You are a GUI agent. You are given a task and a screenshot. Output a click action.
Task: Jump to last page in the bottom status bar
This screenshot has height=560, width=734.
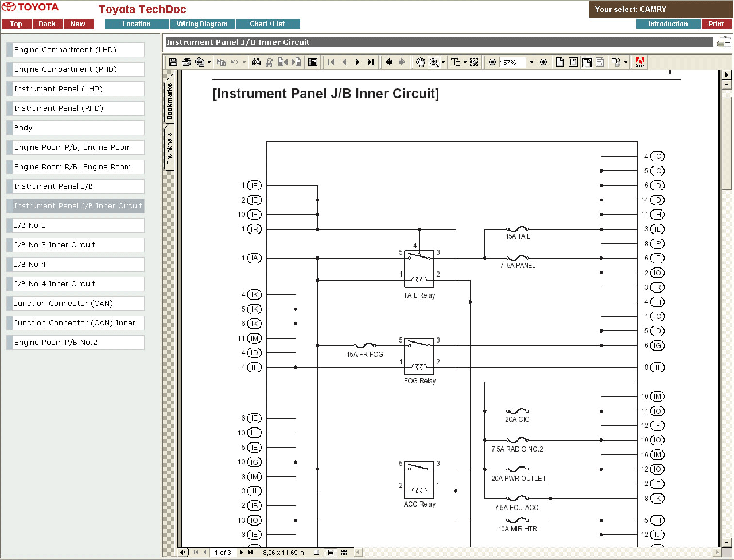[250, 553]
